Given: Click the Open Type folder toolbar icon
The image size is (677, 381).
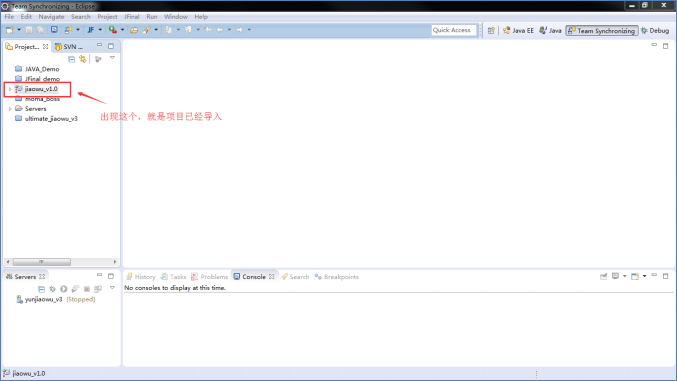Looking at the screenshot, I should tap(134, 30).
